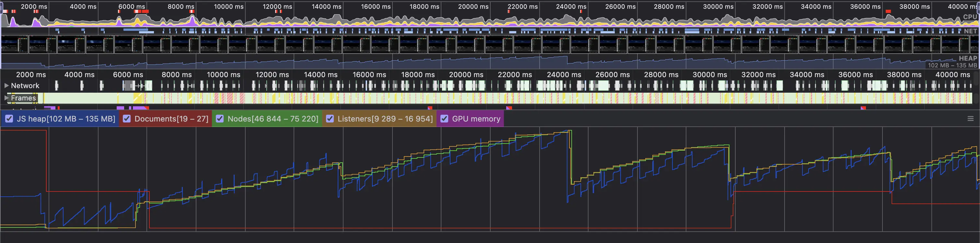Viewport: 980px width, 243px height.
Task: Click the HEAP label in the overview
Action: tap(967, 59)
